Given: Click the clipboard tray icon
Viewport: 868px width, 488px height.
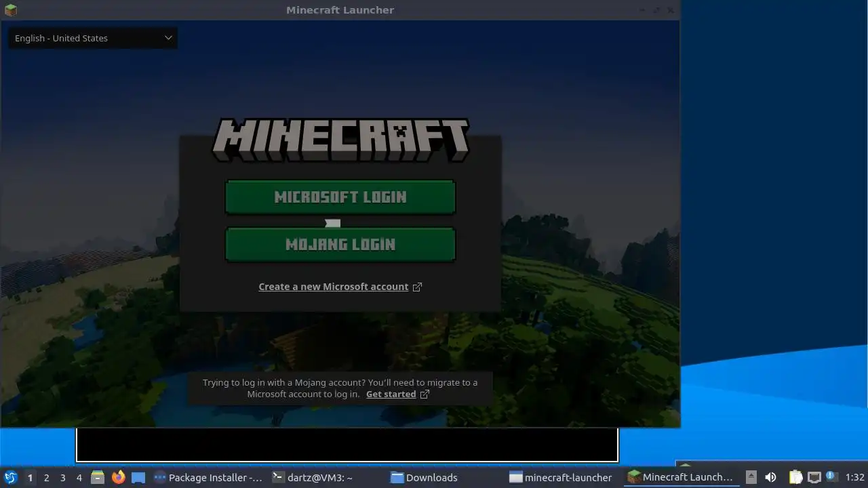Looking at the screenshot, I should point(795,477).
